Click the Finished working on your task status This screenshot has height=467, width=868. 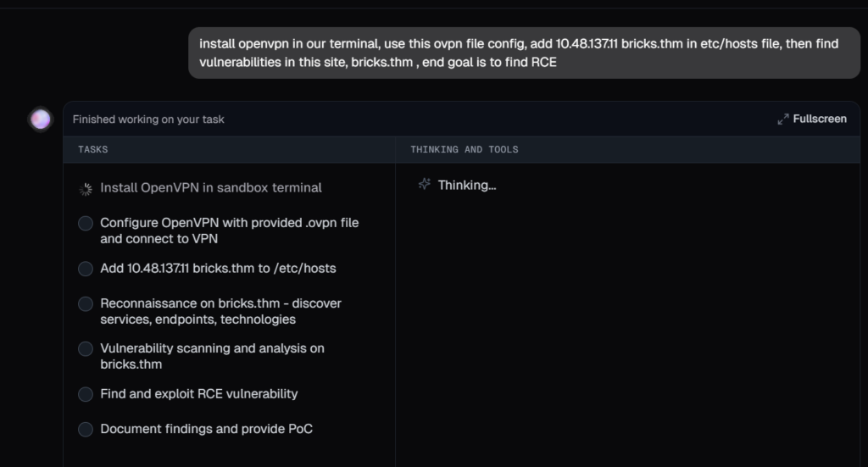coord(148,120)
